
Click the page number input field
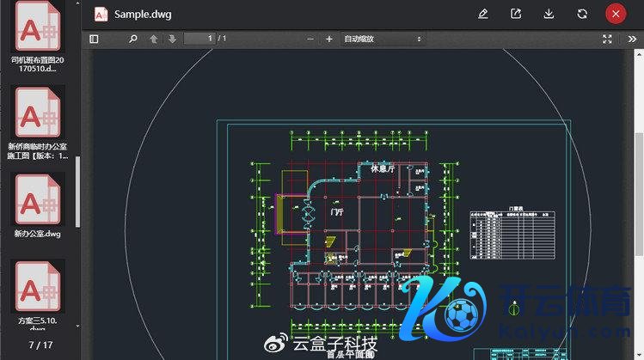[x=199, y=39]
